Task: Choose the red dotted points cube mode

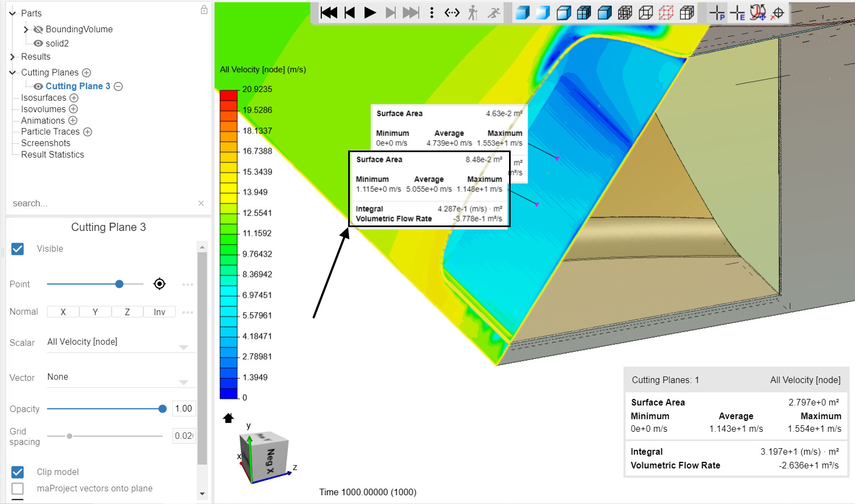Action: [x=666, y=13]
